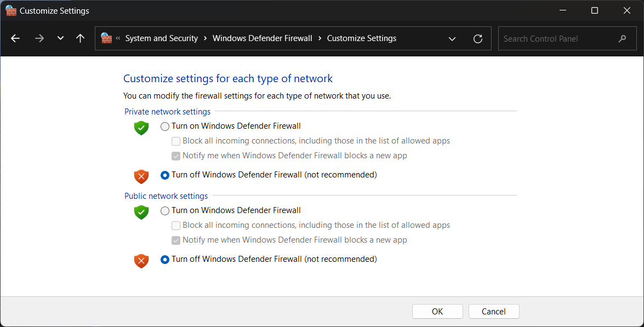644x327 pixels.
Task: Maximize the Customize Settings window
Action: (594, 10)
